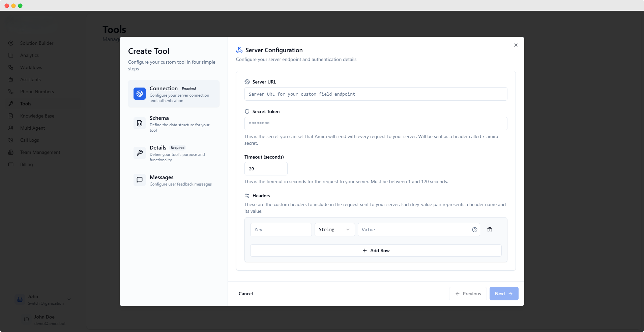Click the Messages step chat icon
This screenshot has width=644, height=332.
click(140, 180)
